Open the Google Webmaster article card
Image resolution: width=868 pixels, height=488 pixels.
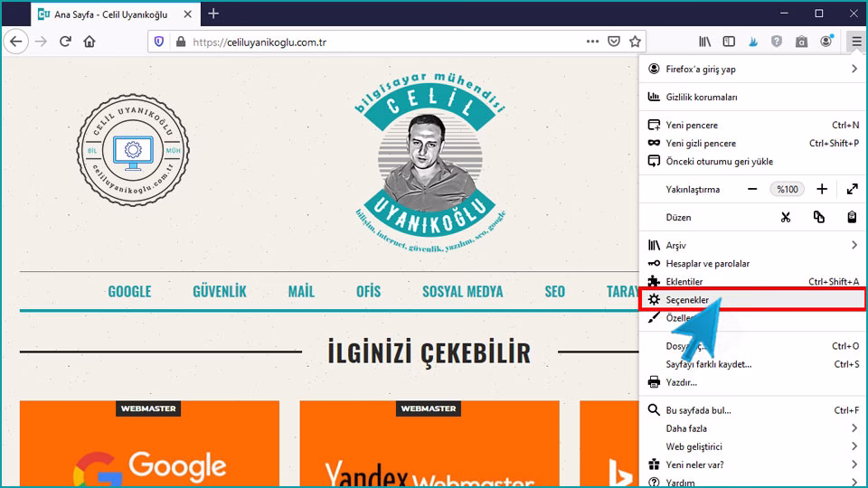click(149, 444)
